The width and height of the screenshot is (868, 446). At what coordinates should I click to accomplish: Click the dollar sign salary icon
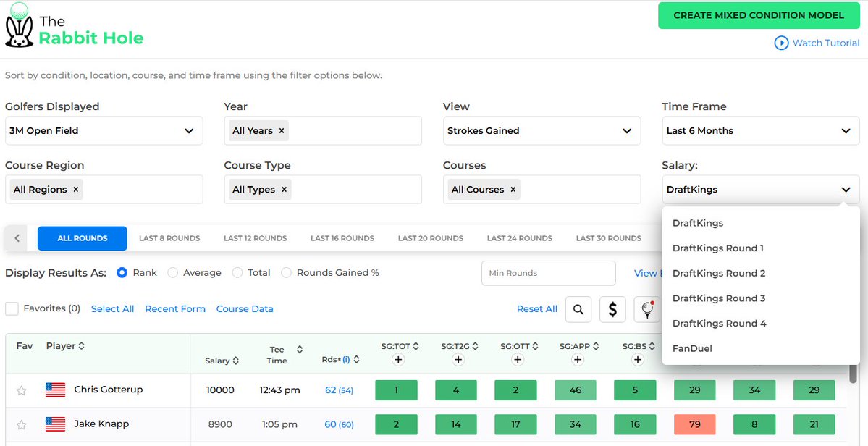tap(612, 309)
